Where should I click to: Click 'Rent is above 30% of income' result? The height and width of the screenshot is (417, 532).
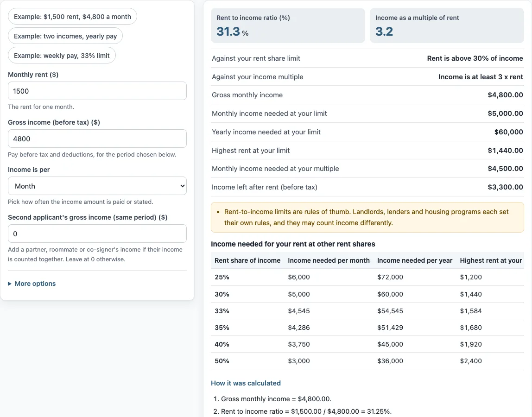pyautogui.click(x=475, y=58)
